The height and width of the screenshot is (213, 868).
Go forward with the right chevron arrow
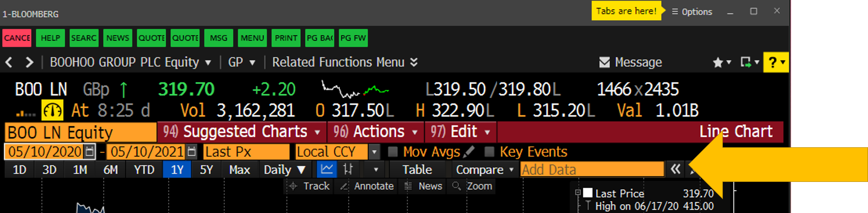(29, 62)
